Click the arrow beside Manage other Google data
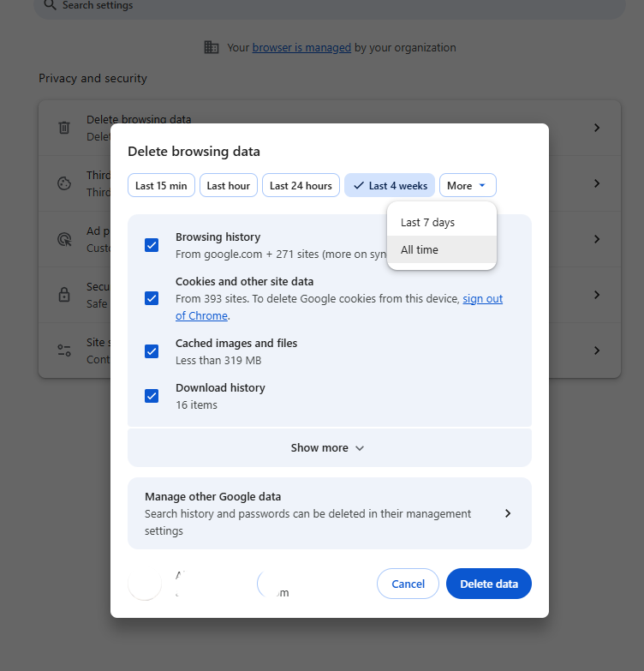This screenshot has height=671, width=644. 507,513
